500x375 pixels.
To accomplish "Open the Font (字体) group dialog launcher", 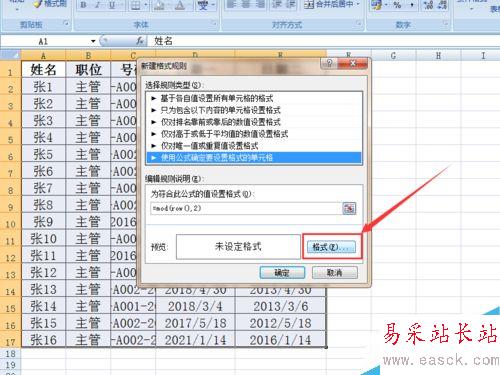I will point(214,23).
